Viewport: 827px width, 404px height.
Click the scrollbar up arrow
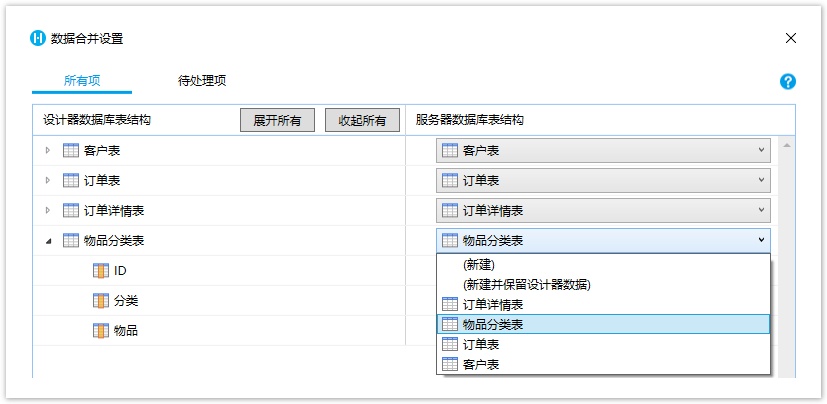(x=786, y=146)
